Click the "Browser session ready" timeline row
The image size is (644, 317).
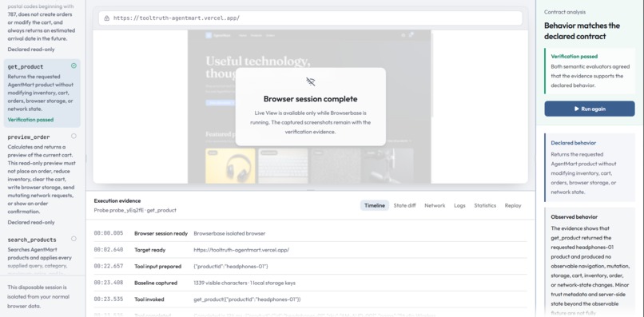point(311,233)
